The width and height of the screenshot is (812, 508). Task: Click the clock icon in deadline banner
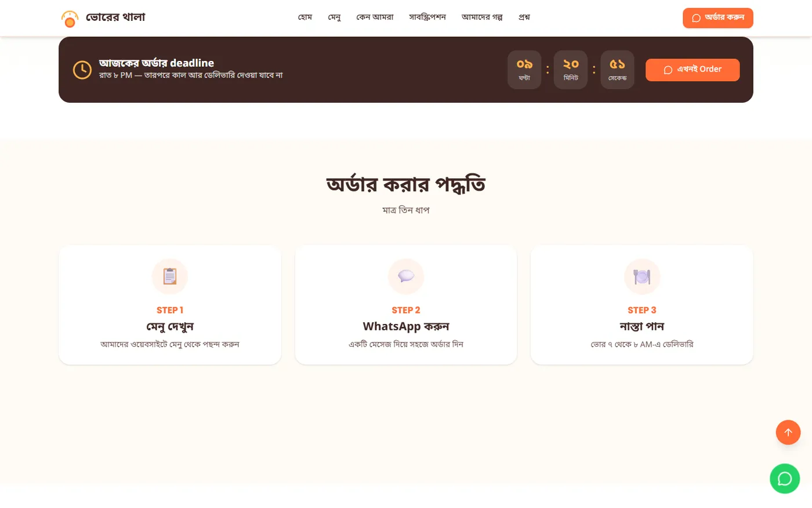pyautogui.click(x=82, y=70)
